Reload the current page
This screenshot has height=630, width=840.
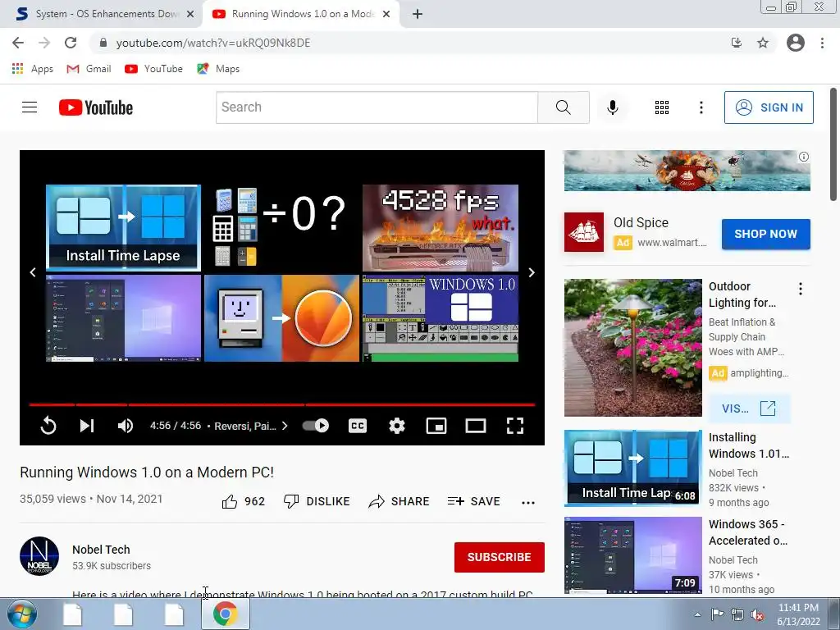71,43
